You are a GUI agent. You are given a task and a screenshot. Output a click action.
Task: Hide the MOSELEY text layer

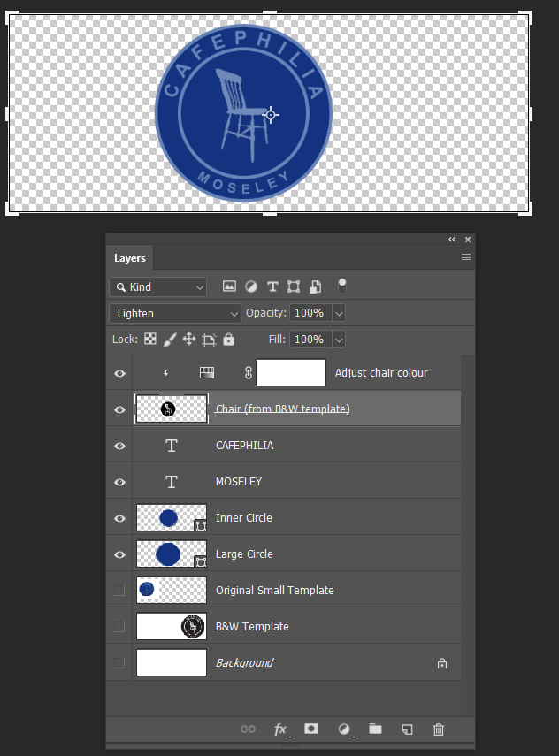click(x=119, y=482)
